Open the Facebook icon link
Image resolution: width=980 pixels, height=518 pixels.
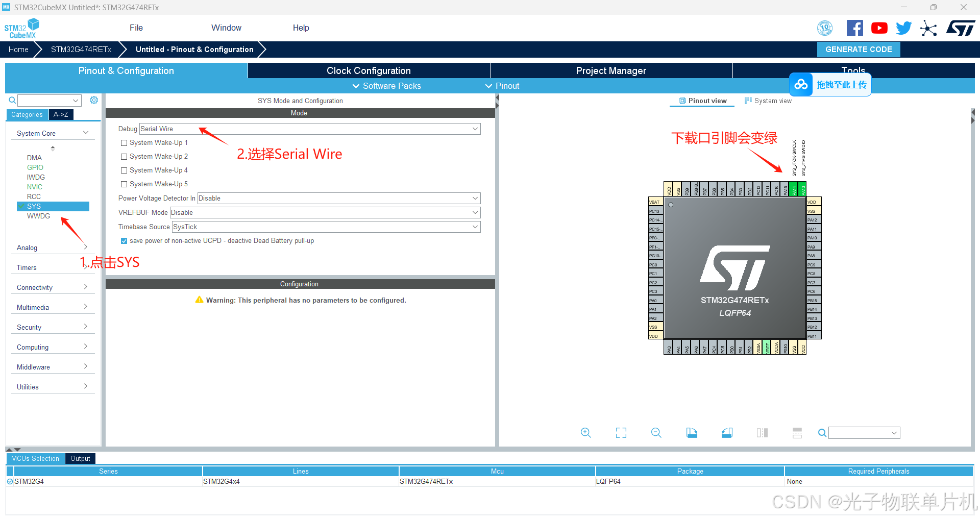tap(854, 28)
